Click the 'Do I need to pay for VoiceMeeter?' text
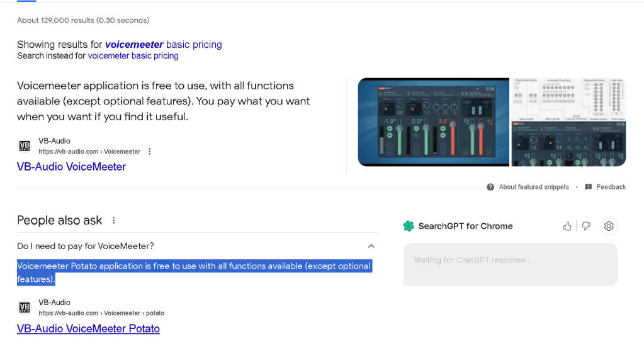Image resolution: width=644 pixels, height=346 pixels. 86,246
